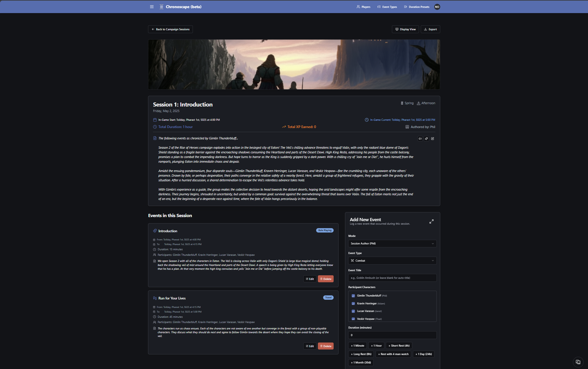Uncheck Lucan Varasan participant
The height and width of the screenshot is (369, 588).
(353, 311)
